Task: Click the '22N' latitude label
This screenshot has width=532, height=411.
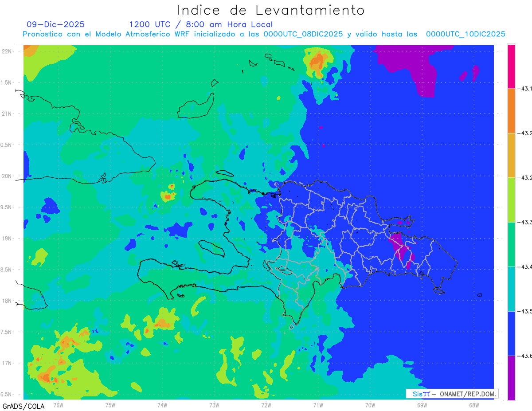Action: pos(7,51)
